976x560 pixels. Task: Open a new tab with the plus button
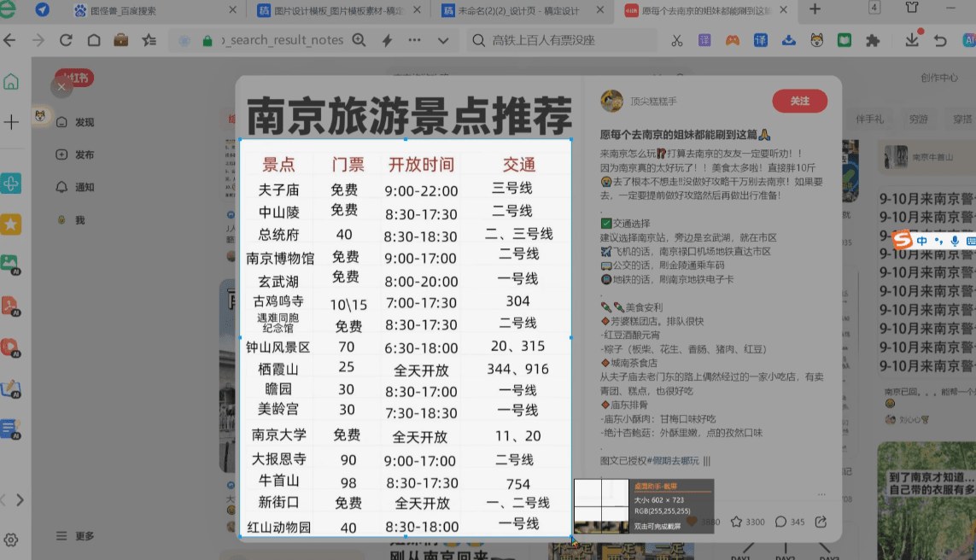(x=815, y=9)
